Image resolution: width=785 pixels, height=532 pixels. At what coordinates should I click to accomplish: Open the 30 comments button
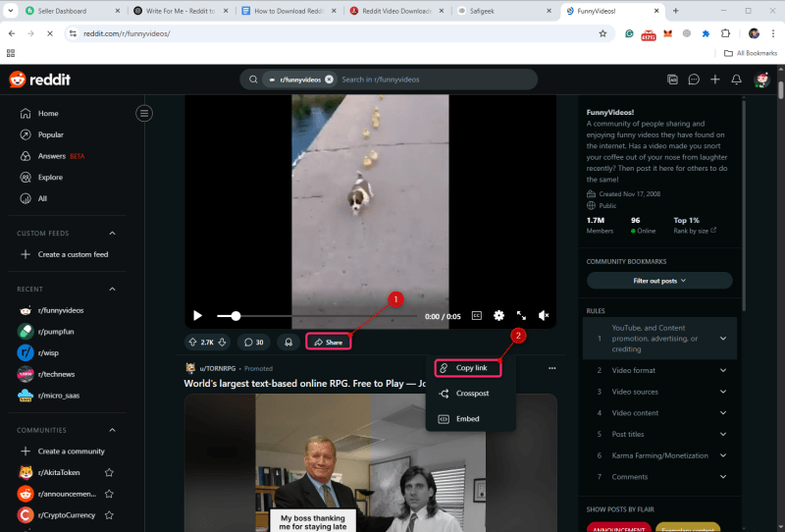point(254,343)
